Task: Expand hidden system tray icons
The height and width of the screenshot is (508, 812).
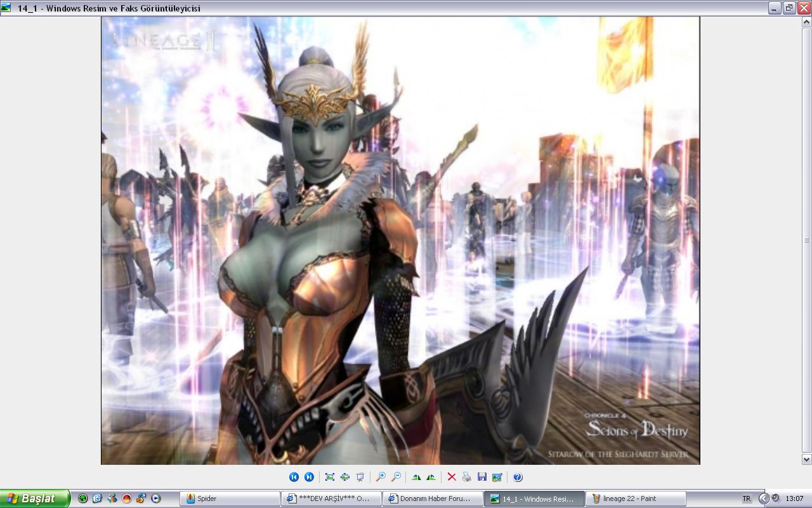Action: 764,498
